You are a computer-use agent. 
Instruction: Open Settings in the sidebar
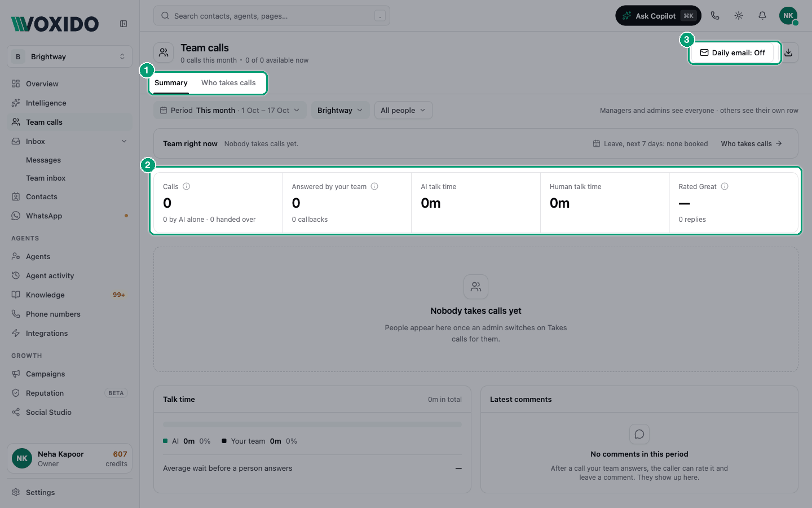coord(70,492)
